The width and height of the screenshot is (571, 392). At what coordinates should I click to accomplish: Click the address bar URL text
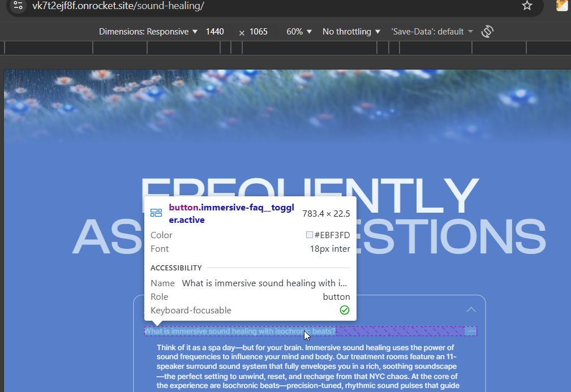click(x=118, y=6)
